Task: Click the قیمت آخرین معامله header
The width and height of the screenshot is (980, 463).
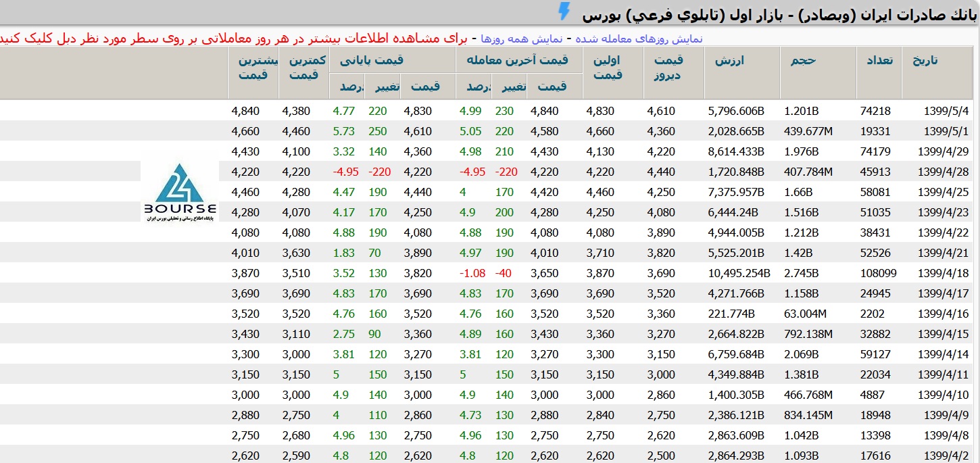Action: (x=520, y=60)
